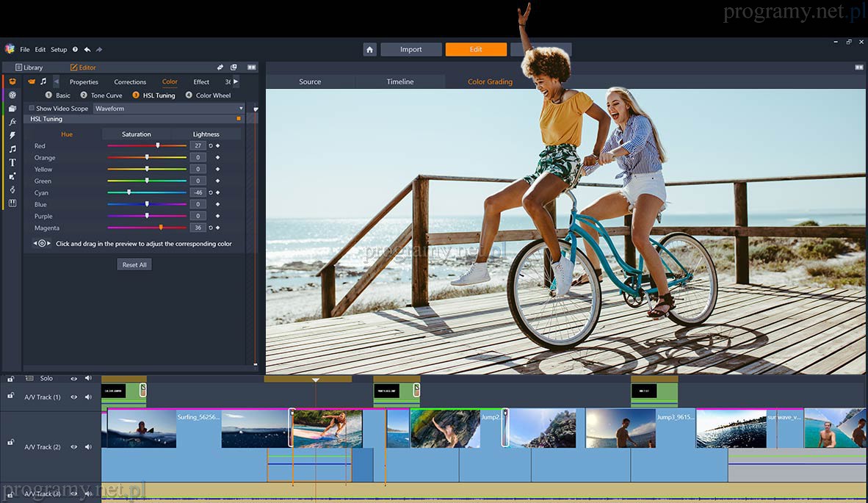Enable the Show Video Scope checkbox
This screenshot has width=868, height=503.
pos(32,109)
